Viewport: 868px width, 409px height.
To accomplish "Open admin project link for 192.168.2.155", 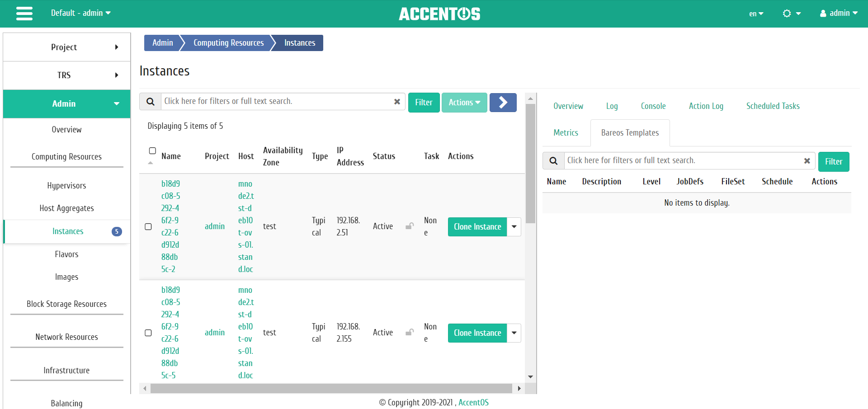I will (215, 333).
